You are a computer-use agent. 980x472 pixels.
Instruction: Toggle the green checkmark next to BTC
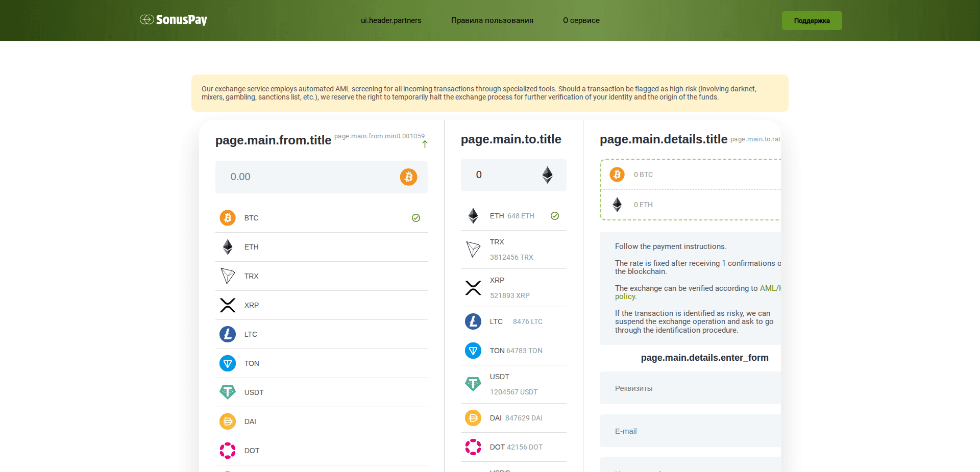[x=415, y=218]
